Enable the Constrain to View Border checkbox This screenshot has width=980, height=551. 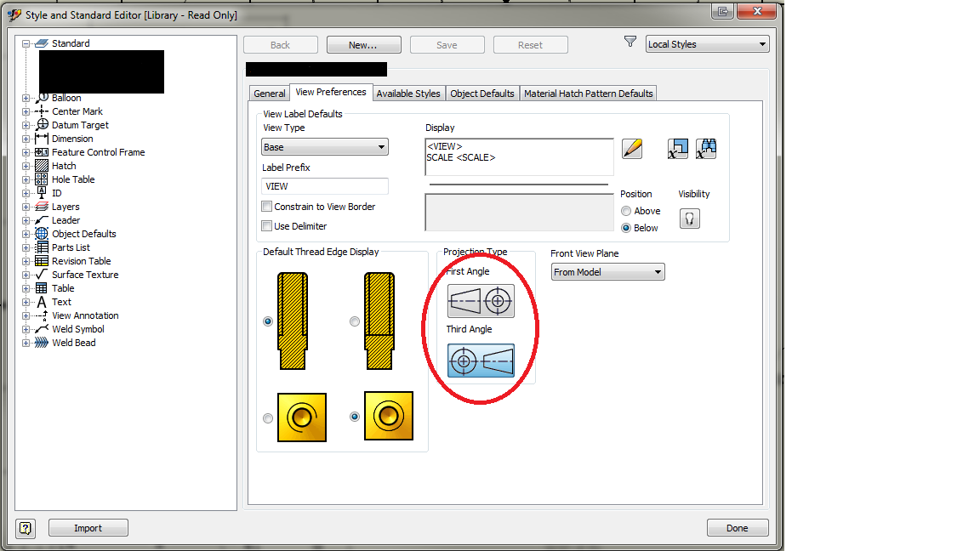[x=267, y=206]
